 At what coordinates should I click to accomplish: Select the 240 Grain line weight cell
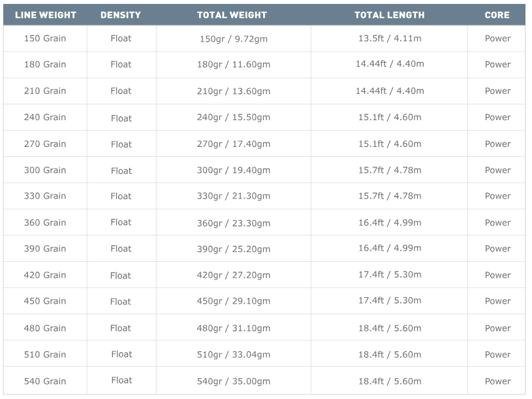[45, 118]
